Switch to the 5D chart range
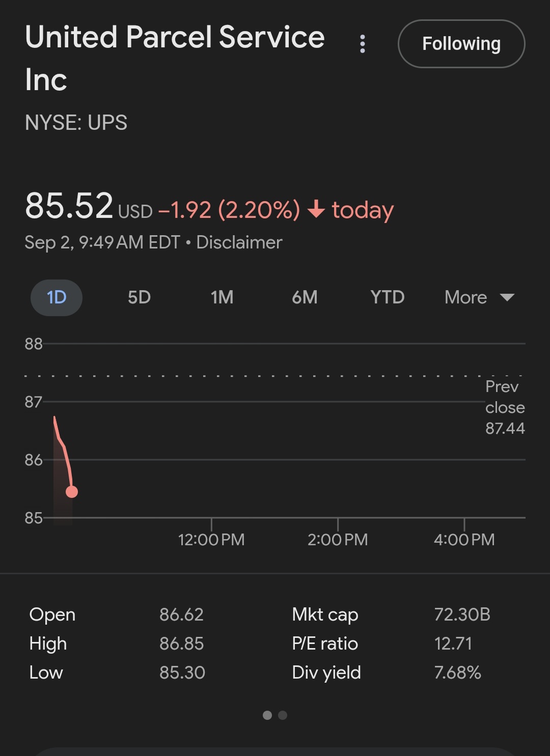Viewport: 550px width, 756px height. click(139, 297)
